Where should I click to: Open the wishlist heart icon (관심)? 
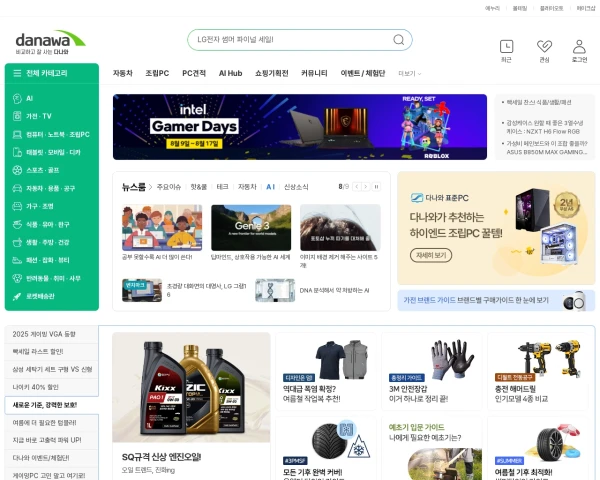coord(544,47)
